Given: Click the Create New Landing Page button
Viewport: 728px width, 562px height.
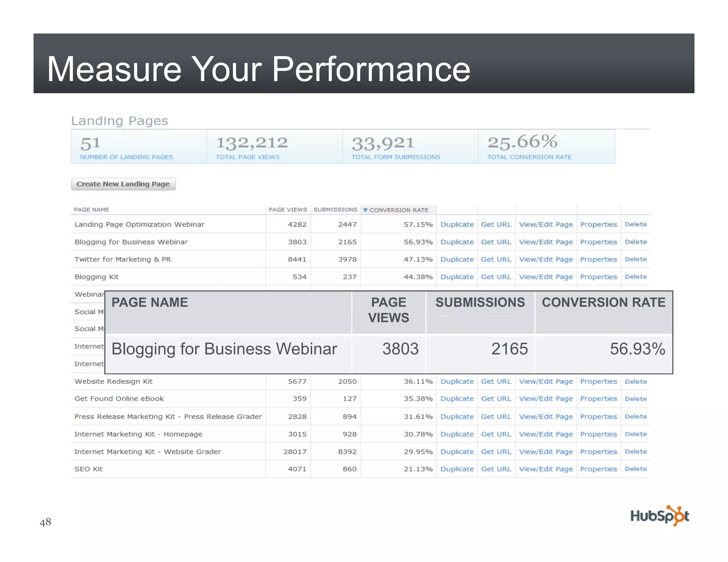Looking at the screenshot, I should click(123, 184).
